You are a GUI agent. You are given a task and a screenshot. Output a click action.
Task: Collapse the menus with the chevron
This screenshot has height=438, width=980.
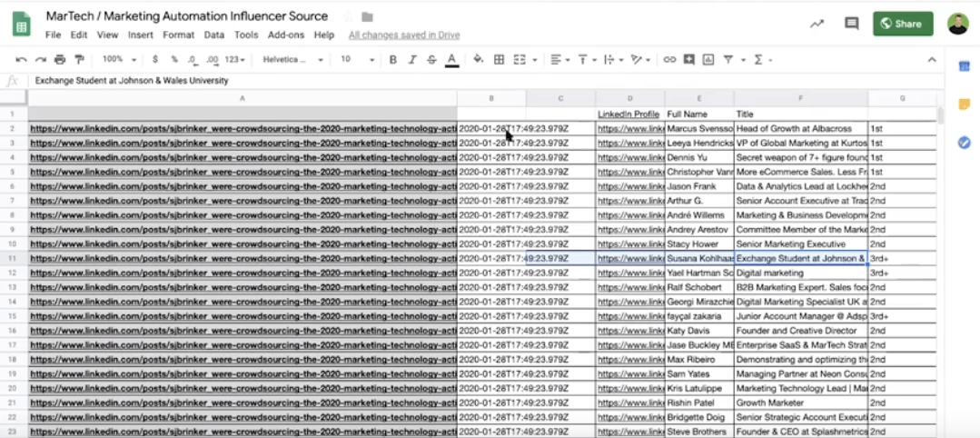931,60
